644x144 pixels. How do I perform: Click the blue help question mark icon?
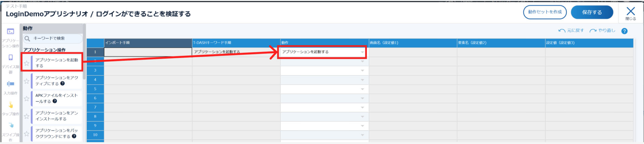click(624, 31)
